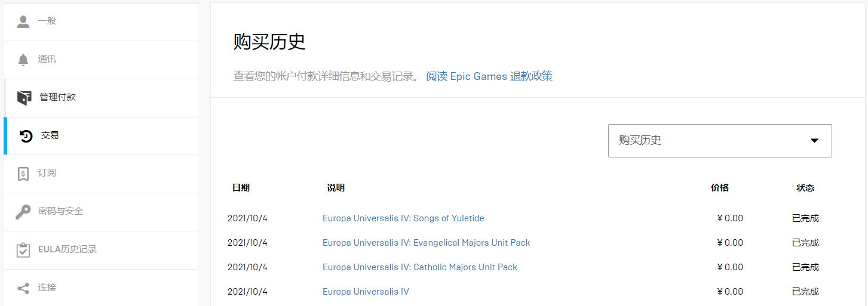Click 已完成 status in Evangelical Majors row

tap(805, 243)
